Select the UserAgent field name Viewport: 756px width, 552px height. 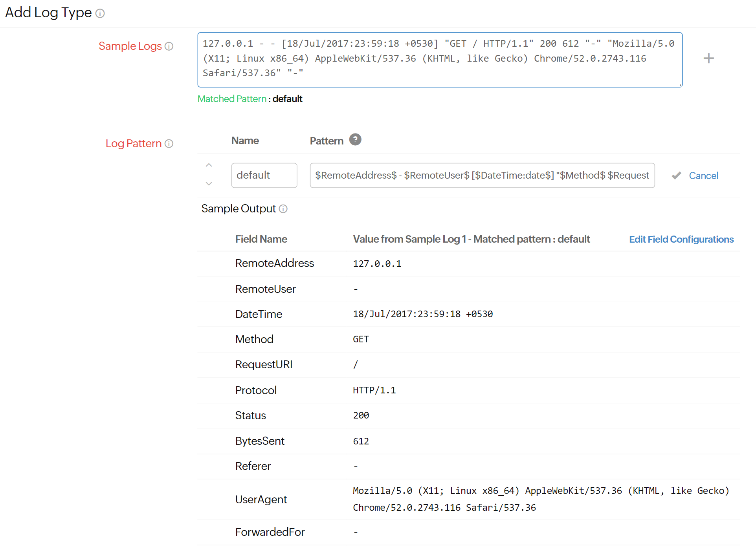(x=261, y=499)
